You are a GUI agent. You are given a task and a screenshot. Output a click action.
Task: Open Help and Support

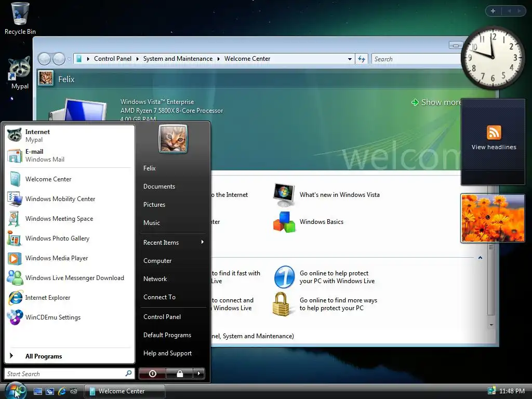pos(174,353)
